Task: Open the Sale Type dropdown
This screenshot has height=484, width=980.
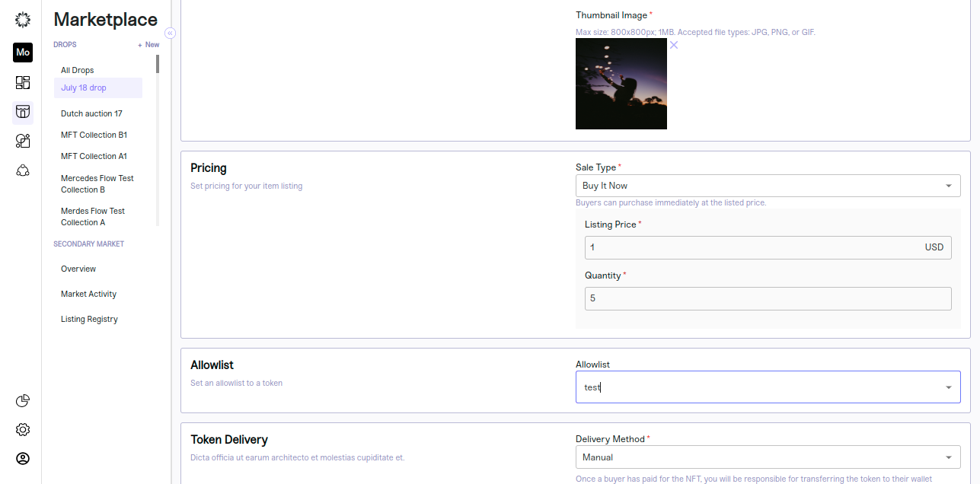Action: 768,186
